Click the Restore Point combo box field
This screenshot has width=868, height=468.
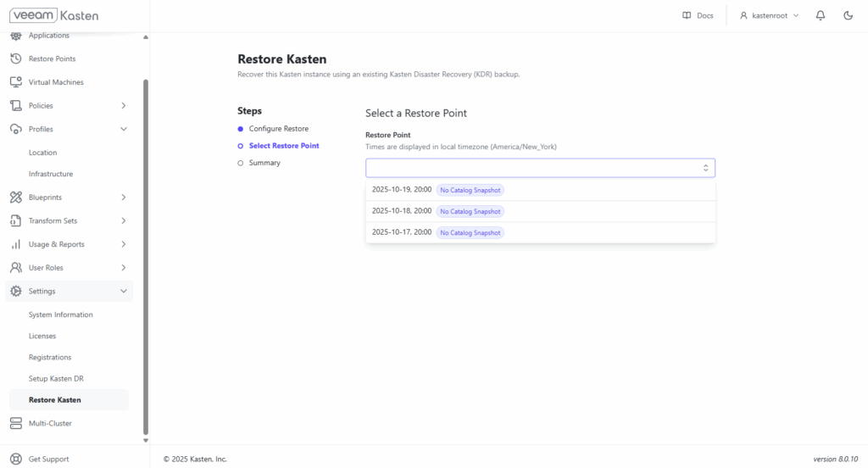pos(540,168)
